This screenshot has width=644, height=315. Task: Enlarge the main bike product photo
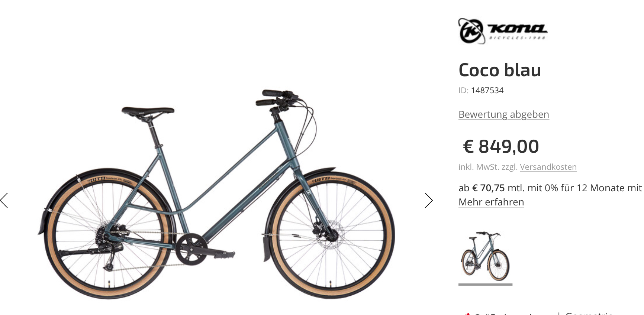pos(216,193)
